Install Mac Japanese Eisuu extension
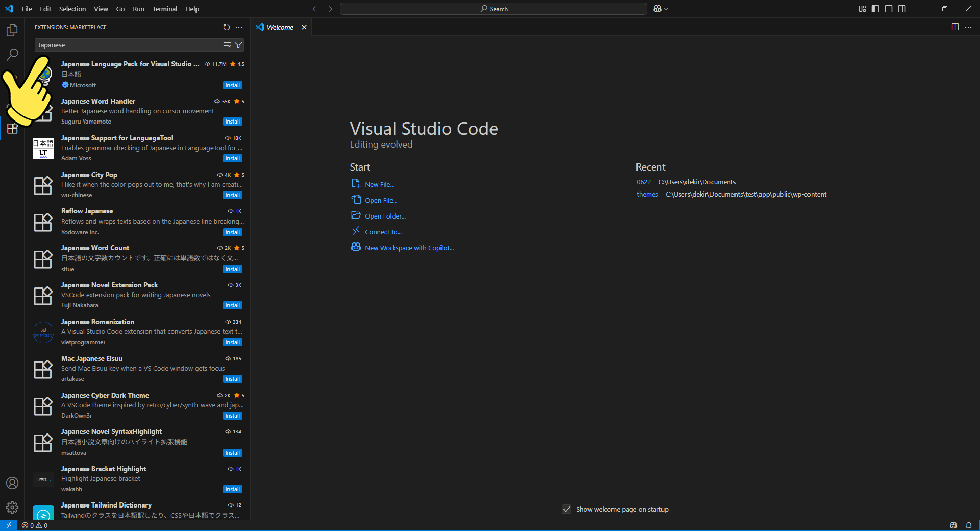The image size is (980, 531). click(233, 379)
